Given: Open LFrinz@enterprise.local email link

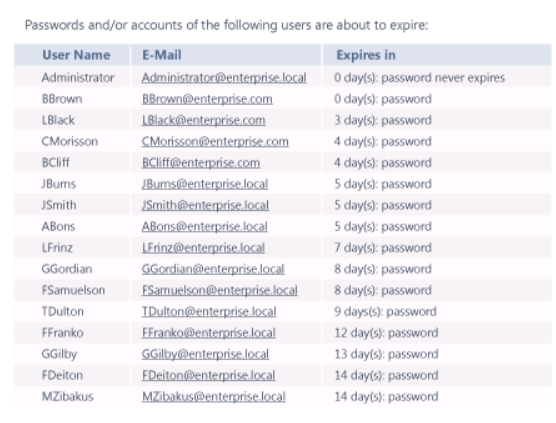Looking at the screenshot, I should tap(203, 248).
